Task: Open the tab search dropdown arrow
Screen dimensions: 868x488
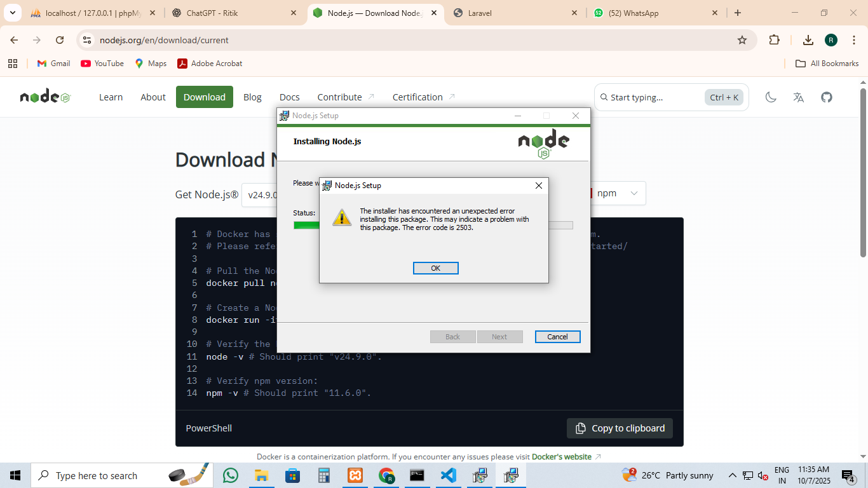Action: pyautogui.click(x=12, y=13)
